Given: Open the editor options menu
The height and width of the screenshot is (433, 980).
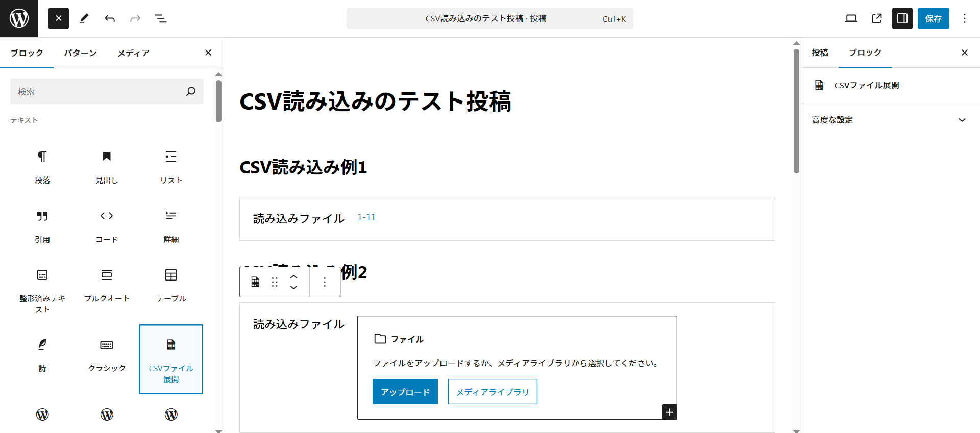Looking at the screenshot, I should tap(964, 18).
